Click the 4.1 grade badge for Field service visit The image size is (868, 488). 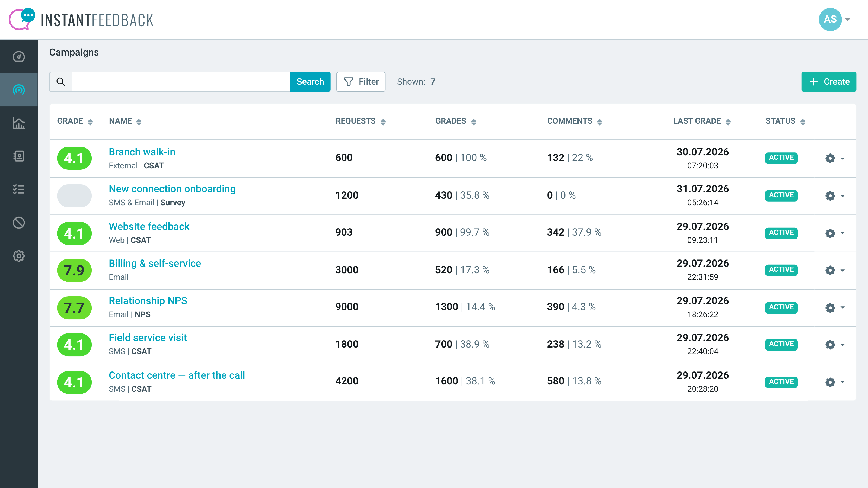click(74, 345)
